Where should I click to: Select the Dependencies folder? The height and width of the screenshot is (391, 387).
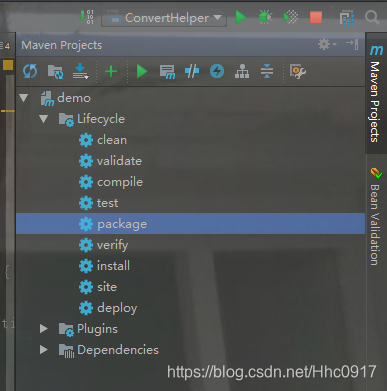point(118,350)
